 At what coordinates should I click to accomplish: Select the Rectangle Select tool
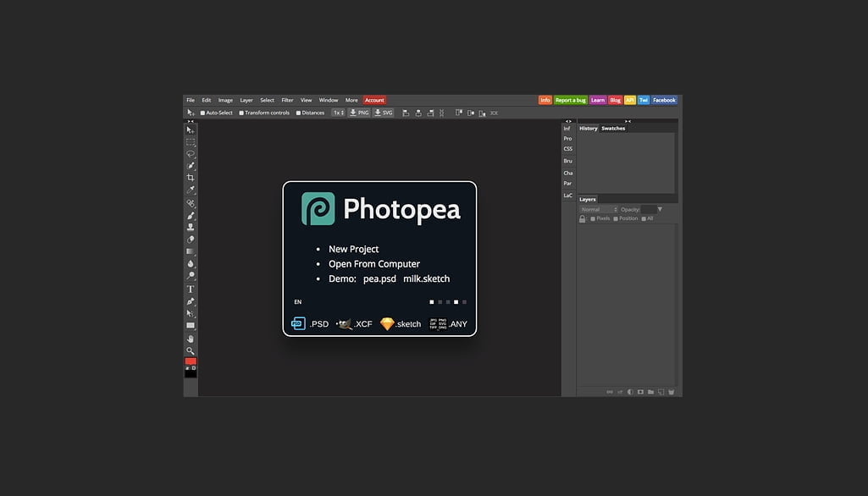tap(191, 142)
